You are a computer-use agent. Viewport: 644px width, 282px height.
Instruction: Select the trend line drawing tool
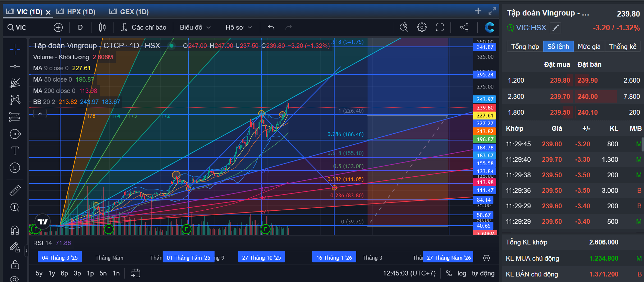coord(15,66)
